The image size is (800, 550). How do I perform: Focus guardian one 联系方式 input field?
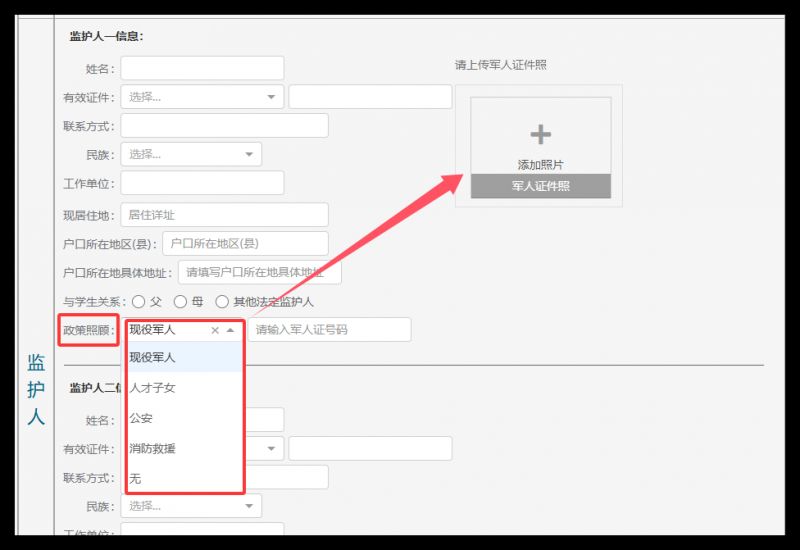tap(224, 126)
